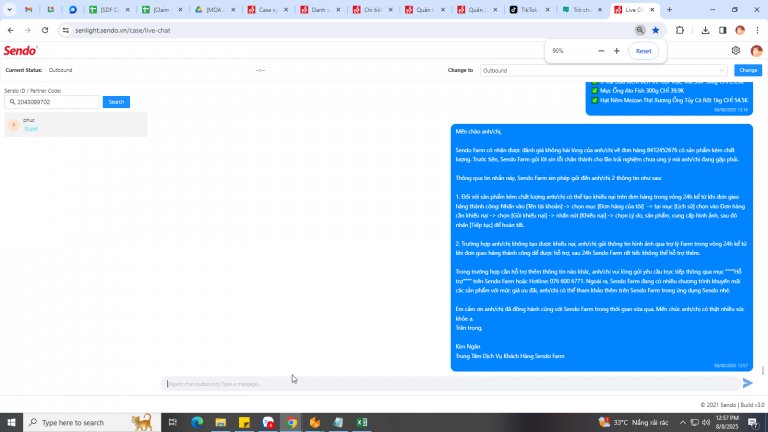768x432 pixels.
Task: Select the phuc Buyer conversation
Action: click(x=75, y=124)
